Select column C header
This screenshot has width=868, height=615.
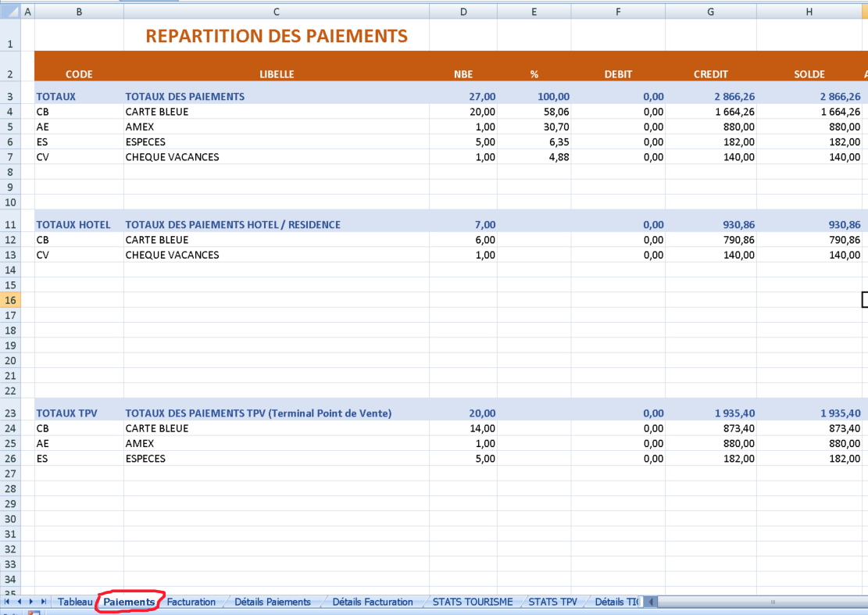click(x=277, y=12)
